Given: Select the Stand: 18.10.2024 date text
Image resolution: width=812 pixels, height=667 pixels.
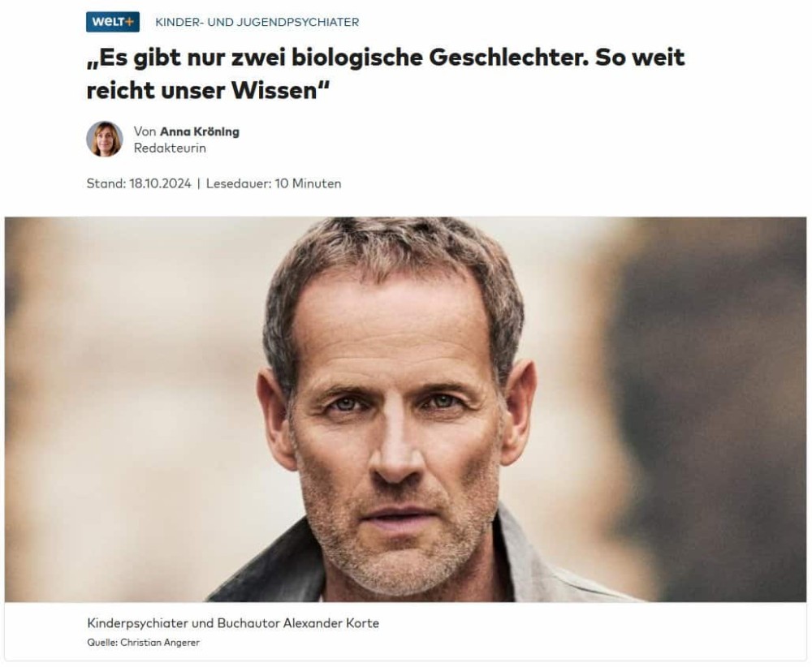Looking at the screenshot, I should [x=139, y=183].
